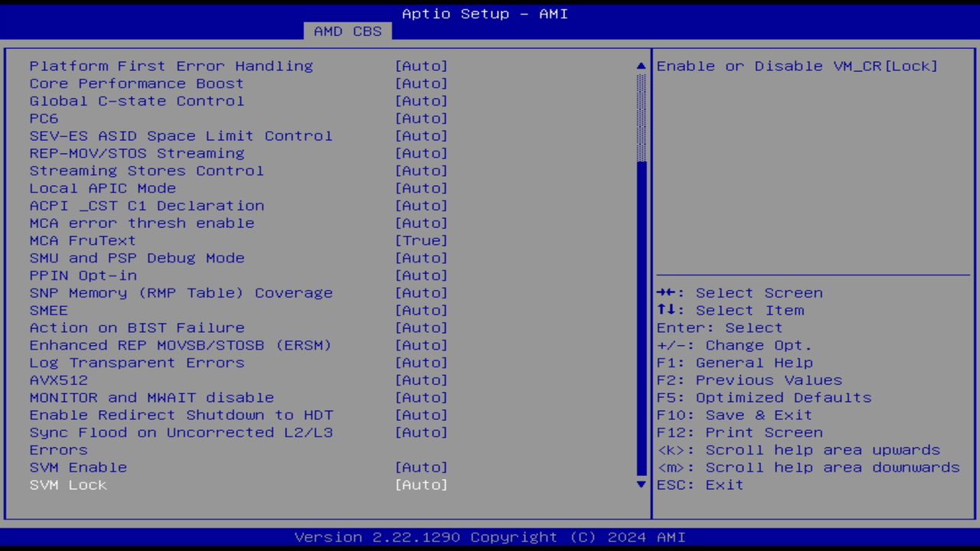Image resolution: width=980 pixels, height=551 pixels.
Task: Click F5: Optimized Defaults hint
Action: coord(764,398)
